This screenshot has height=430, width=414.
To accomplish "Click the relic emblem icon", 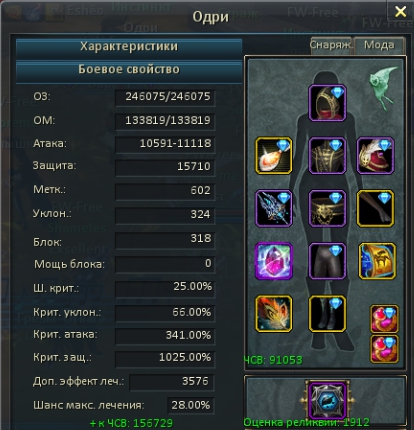I will 327,400.
